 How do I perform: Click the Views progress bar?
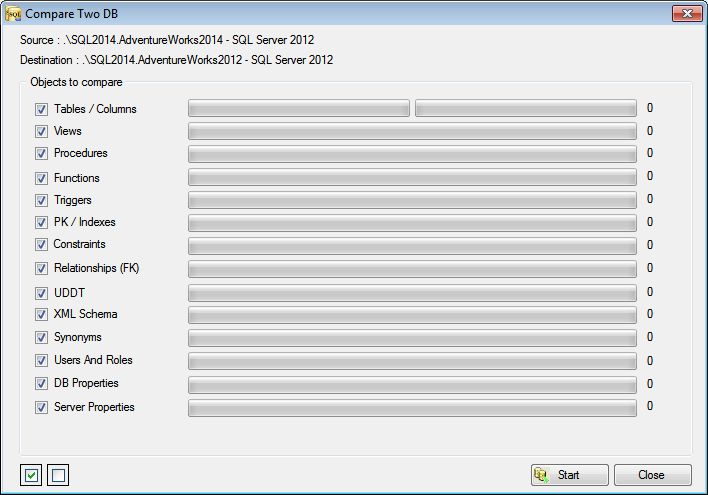point(412,131)
